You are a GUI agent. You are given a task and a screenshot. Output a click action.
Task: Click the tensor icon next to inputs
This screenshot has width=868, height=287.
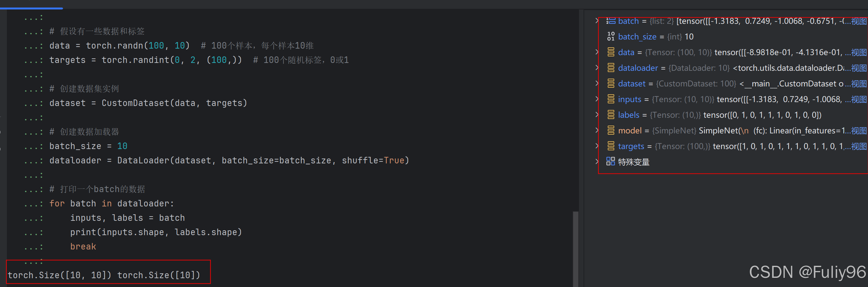point(611,99)
